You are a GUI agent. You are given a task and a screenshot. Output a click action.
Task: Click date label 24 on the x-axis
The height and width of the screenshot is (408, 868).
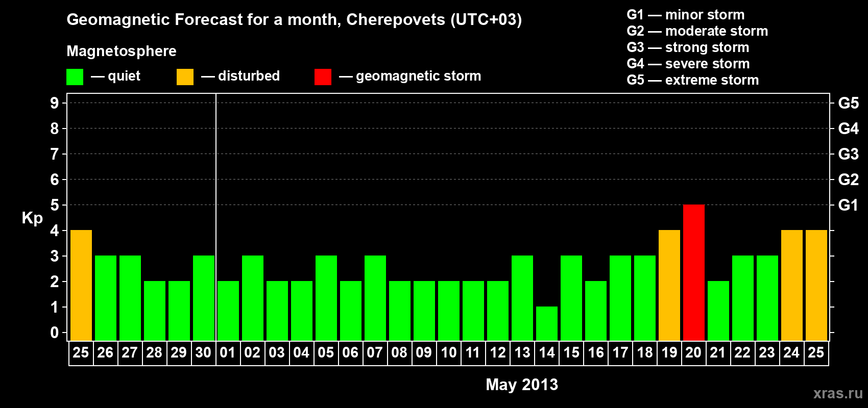pos(791,353)
